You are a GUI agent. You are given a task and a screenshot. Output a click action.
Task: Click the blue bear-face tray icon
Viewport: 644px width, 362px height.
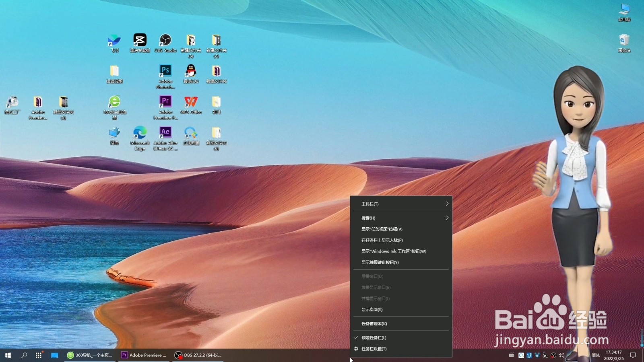537,355
